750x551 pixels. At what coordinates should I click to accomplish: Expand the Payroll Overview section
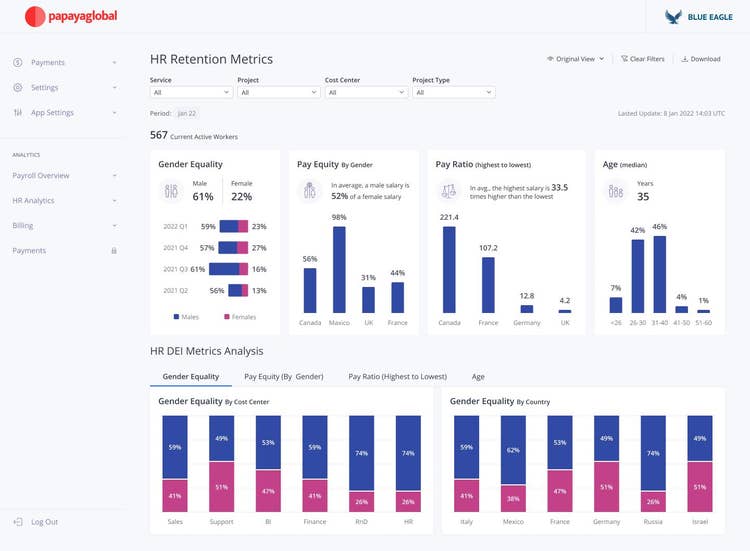pyautogui.click(x=114, y=176)
